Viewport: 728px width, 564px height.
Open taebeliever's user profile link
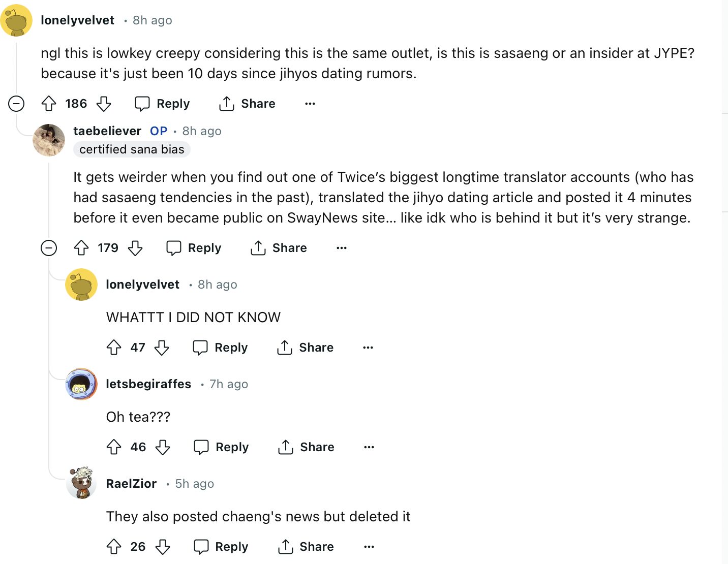pos(107,131)
